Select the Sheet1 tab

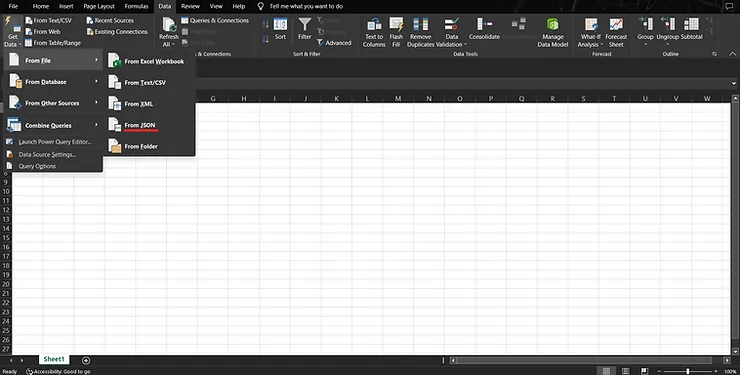coord(54,359)
